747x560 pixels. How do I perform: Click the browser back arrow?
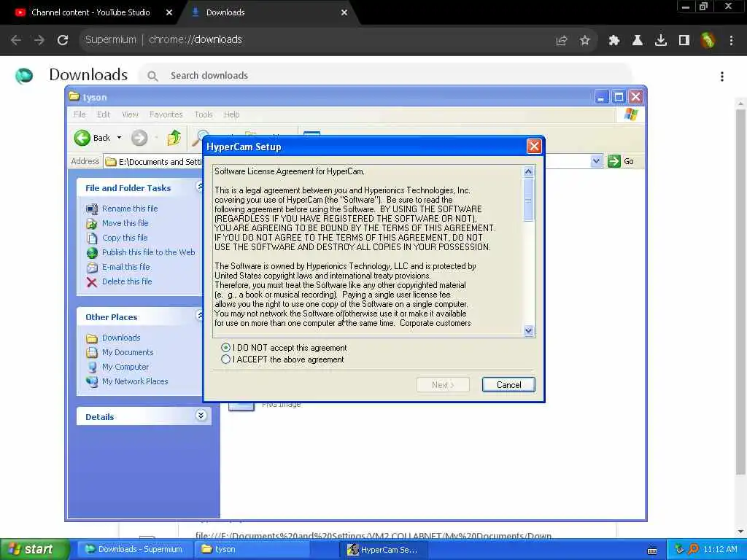16,40
